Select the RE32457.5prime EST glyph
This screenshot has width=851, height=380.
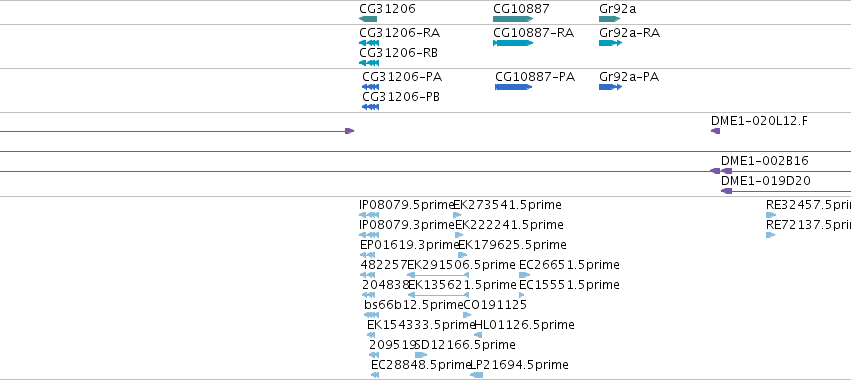pyautogui.click(x=771, y=215)
